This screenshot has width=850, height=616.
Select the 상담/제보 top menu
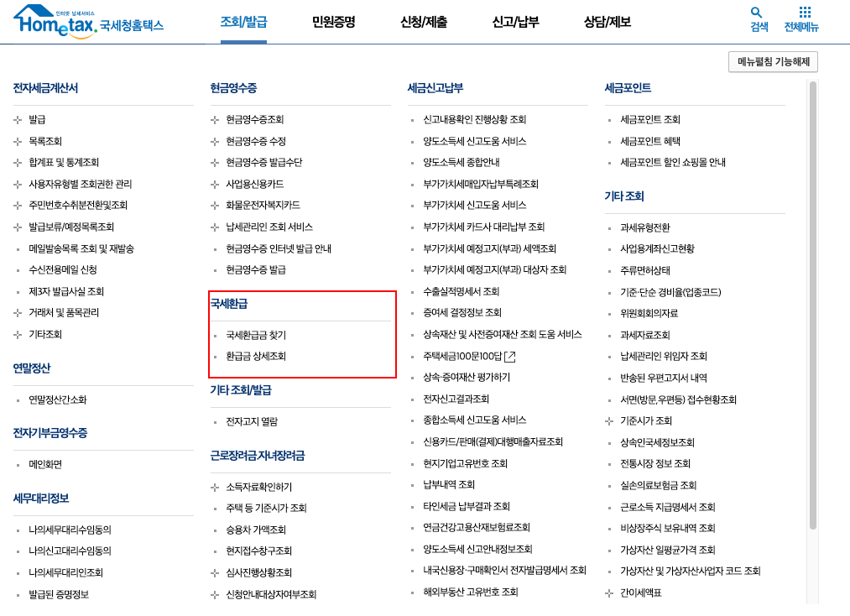click(608, 22)
